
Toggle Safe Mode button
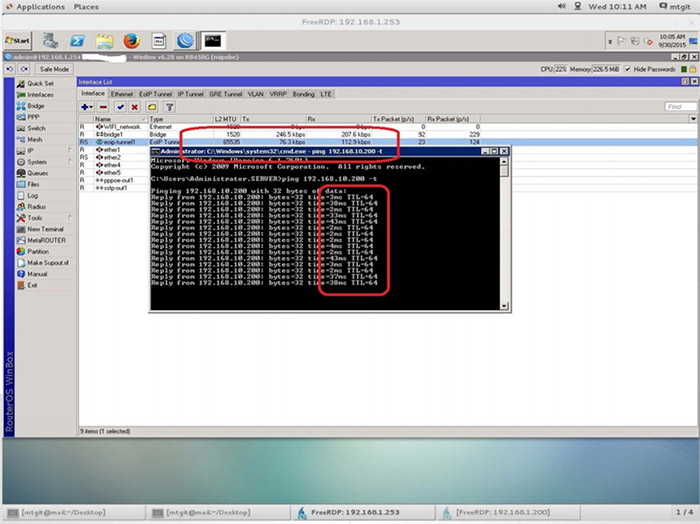coord(54,69)
